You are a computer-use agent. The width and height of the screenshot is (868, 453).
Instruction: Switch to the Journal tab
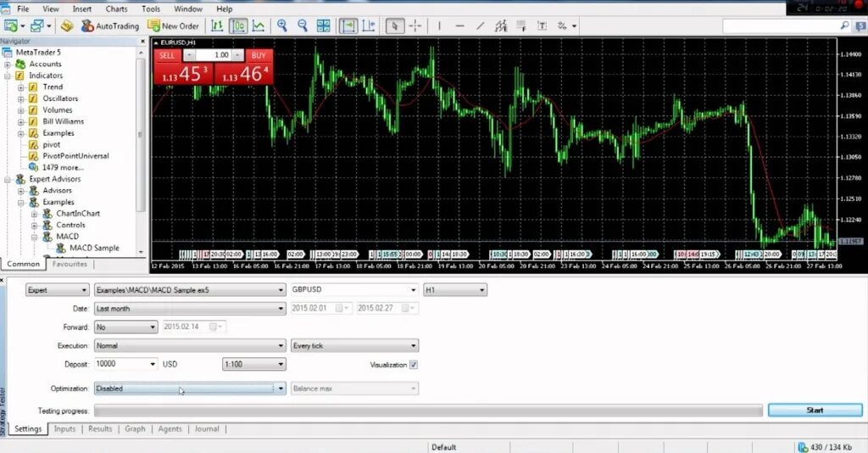click(207, 428)
